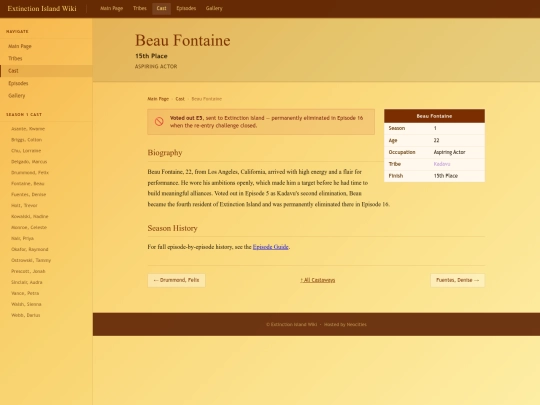Click Cast breadcrumb link
Viewport: 540px width, 405px height.
pos(180,99)
